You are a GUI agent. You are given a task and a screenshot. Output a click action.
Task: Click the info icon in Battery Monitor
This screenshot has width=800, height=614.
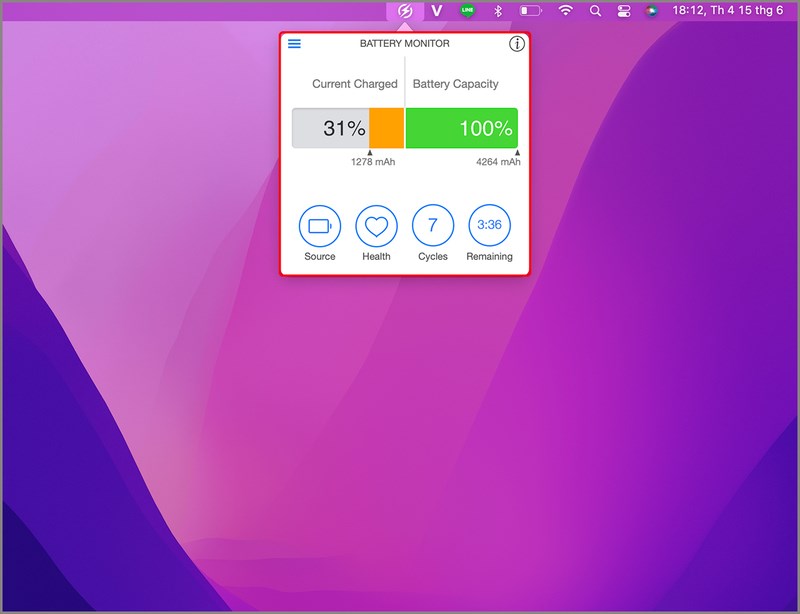[x=516, y=44]
